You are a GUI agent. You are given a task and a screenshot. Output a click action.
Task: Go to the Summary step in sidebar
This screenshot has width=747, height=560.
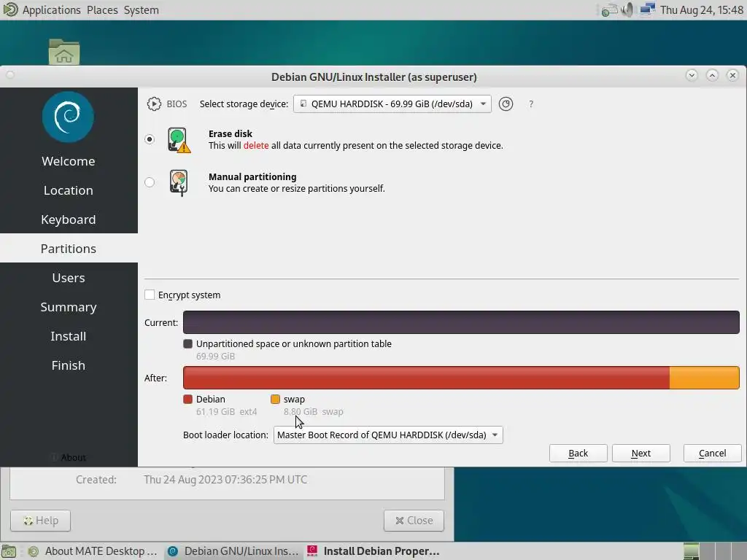click(68, 307)
